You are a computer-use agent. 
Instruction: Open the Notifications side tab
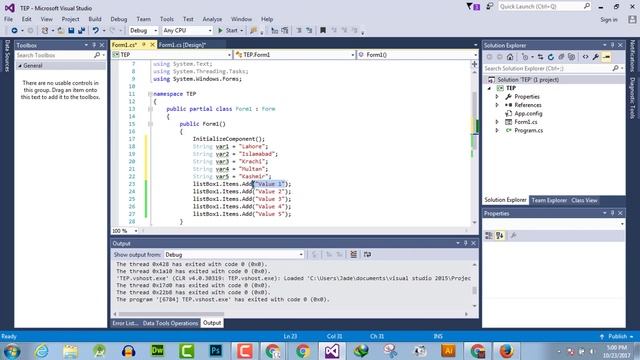633,56
